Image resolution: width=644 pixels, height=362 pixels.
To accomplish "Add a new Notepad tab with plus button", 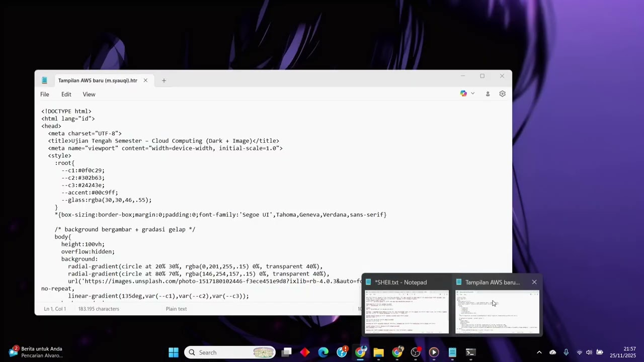I will coord(164,80).
